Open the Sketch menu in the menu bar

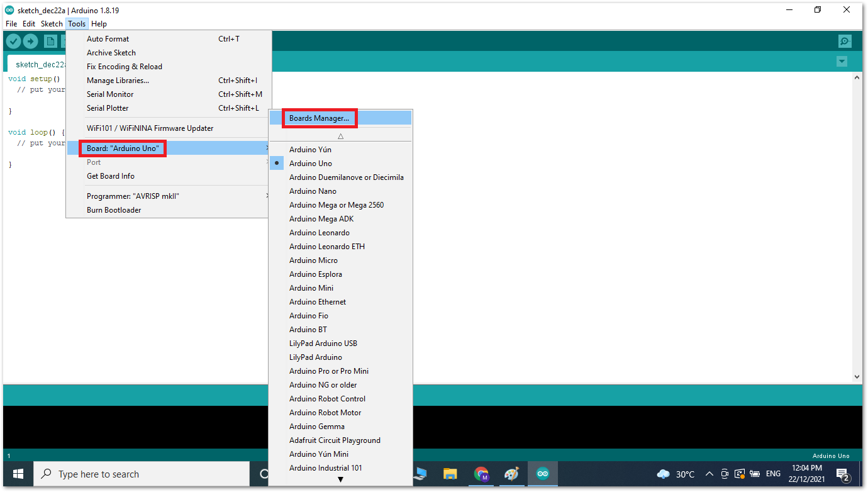click(52, 24)
